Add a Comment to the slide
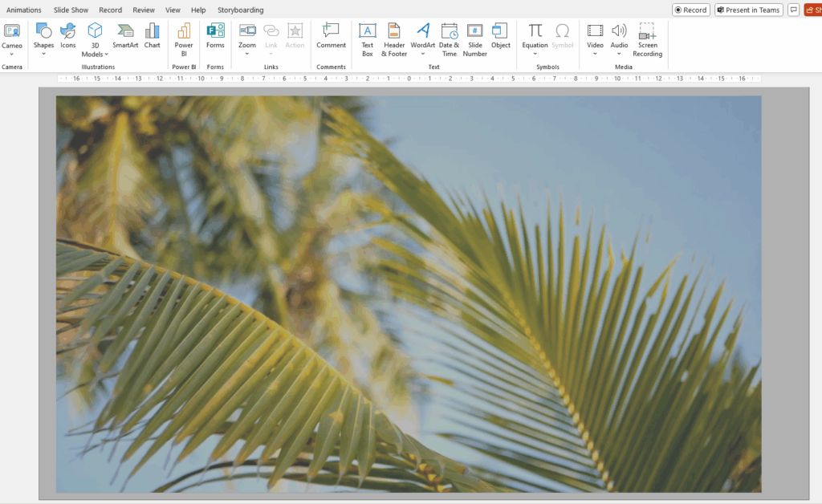822x504 pixels. tap(331, 35)
